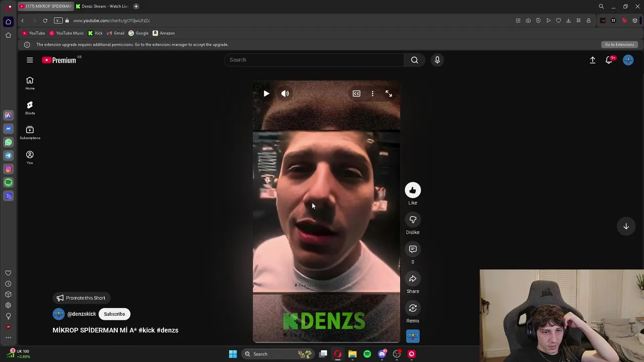Go back to previous page
Image resolution: width=644 pixels, height=362 pixels.
[22, 21]
